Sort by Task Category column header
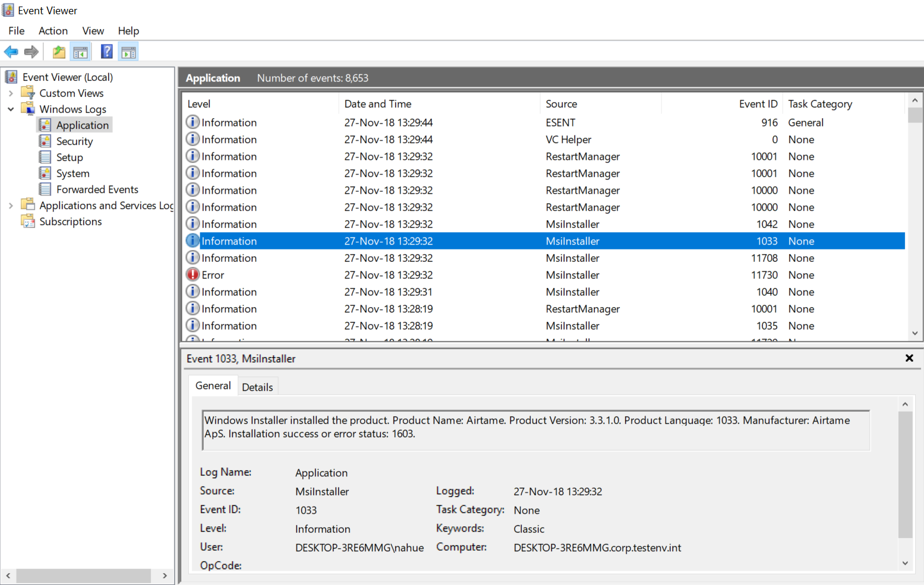The image size is (924, 585). coord(844,104)
